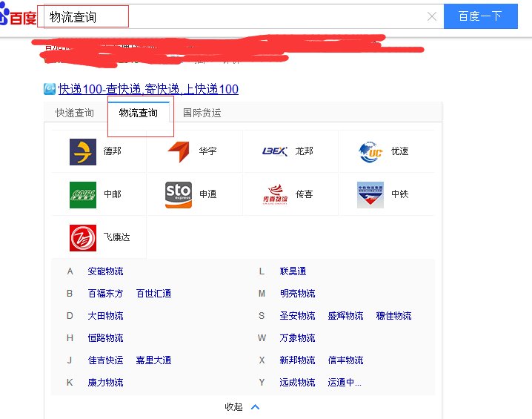The image size is (532, 419).
Task: Open the 嘉里大通 link
Action: click(x=153, y=360)
